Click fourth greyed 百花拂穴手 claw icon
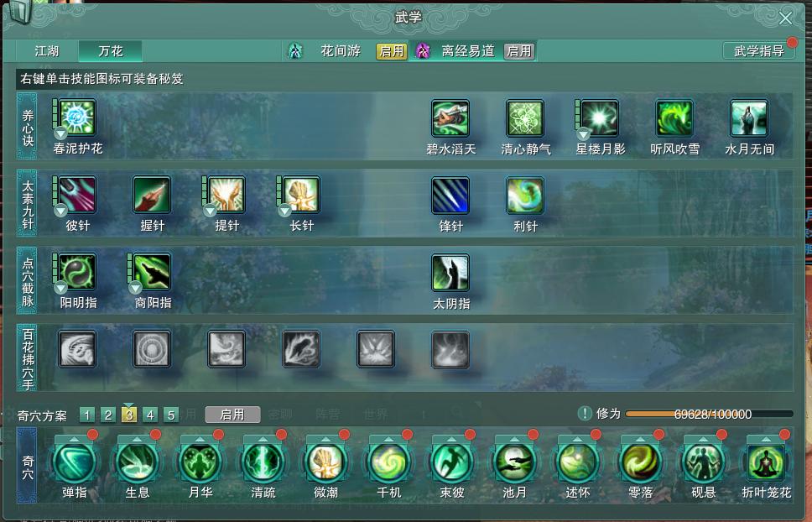 [301, 350]
